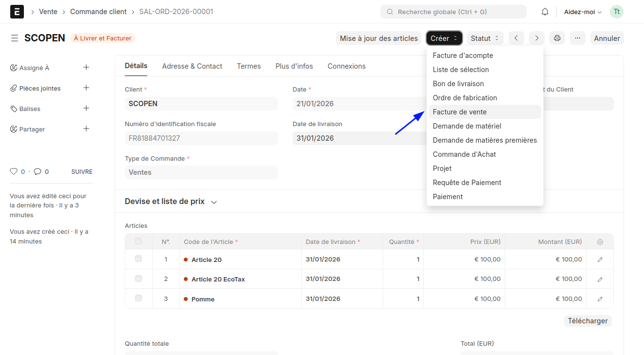Share document with plus icon
The width and height of the screenshot is (644, 355).
point(86,129)
